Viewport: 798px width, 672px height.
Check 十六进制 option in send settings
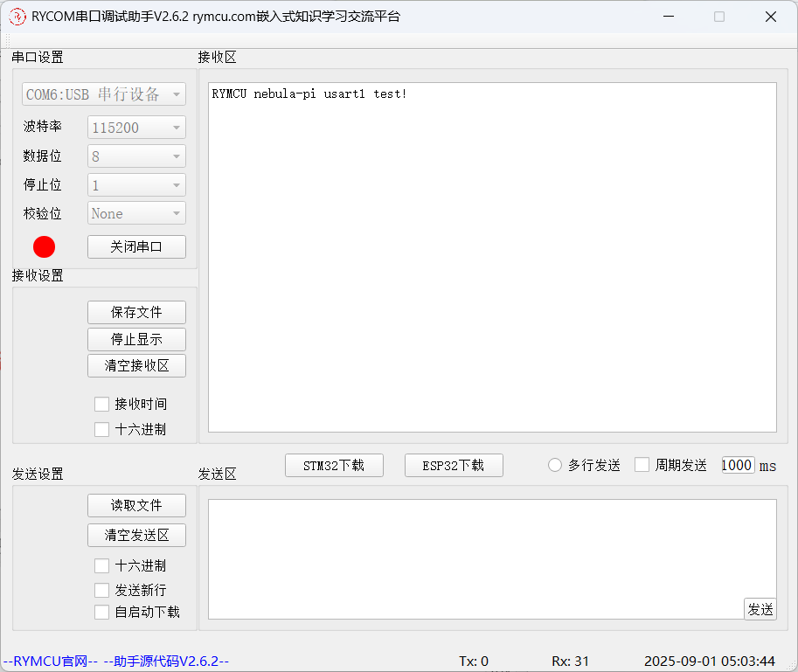coord(102,565)
